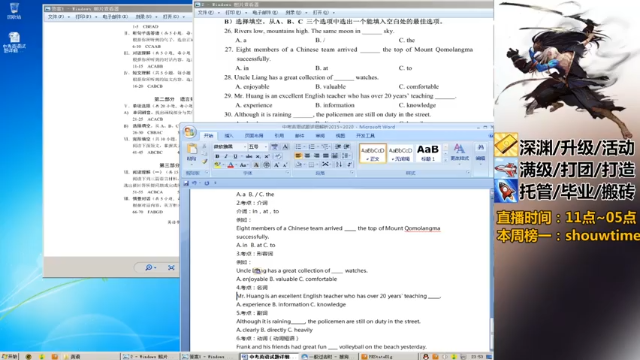Click Actual Size button in left Photo Viewer
The width and height of the screenshot is (640, 360).
click(x=171, y=268)
